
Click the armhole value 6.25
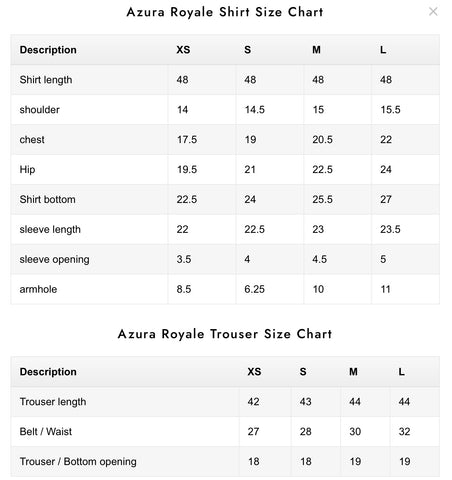point(254,289)
